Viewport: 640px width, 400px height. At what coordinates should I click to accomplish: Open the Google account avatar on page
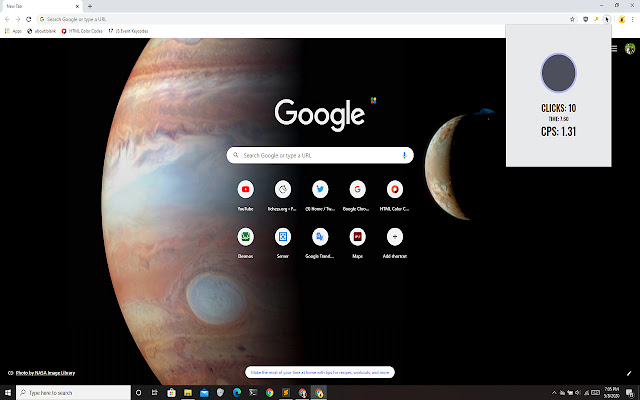pyautogui.click(x=630, y=49)
